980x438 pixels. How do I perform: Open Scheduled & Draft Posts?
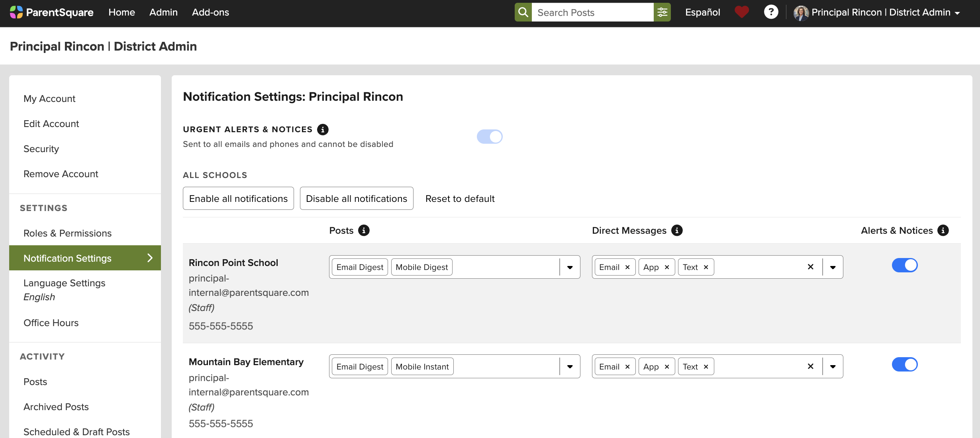point(76,432)
